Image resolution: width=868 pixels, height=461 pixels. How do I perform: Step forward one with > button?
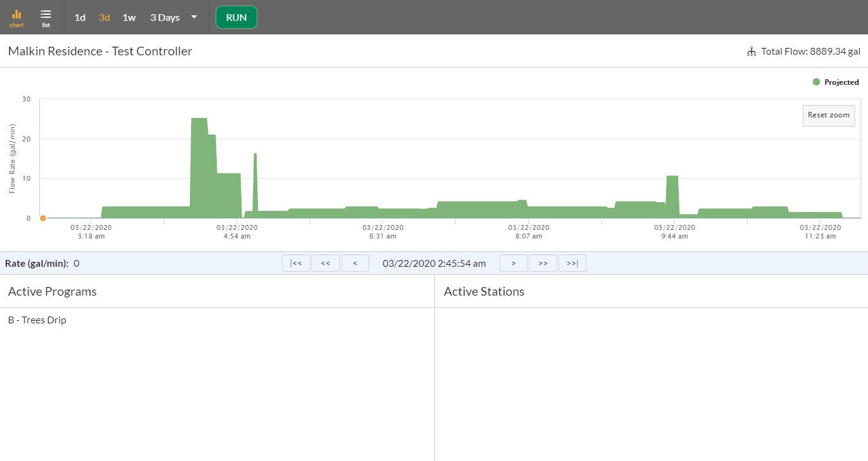(x=514, y=263)
